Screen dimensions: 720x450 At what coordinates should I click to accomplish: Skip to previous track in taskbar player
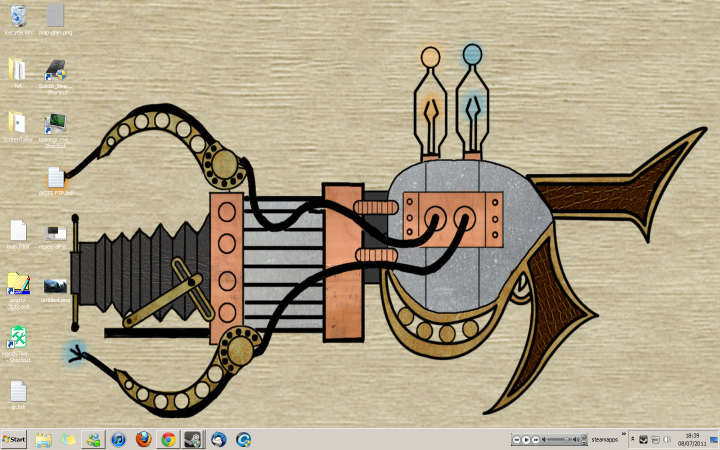tap(516, 440)
